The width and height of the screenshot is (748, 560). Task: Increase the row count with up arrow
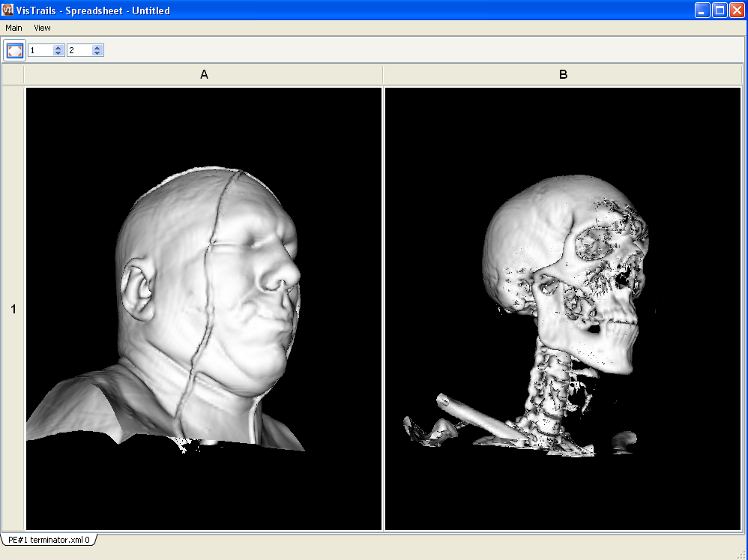click(x=58, y=47)
